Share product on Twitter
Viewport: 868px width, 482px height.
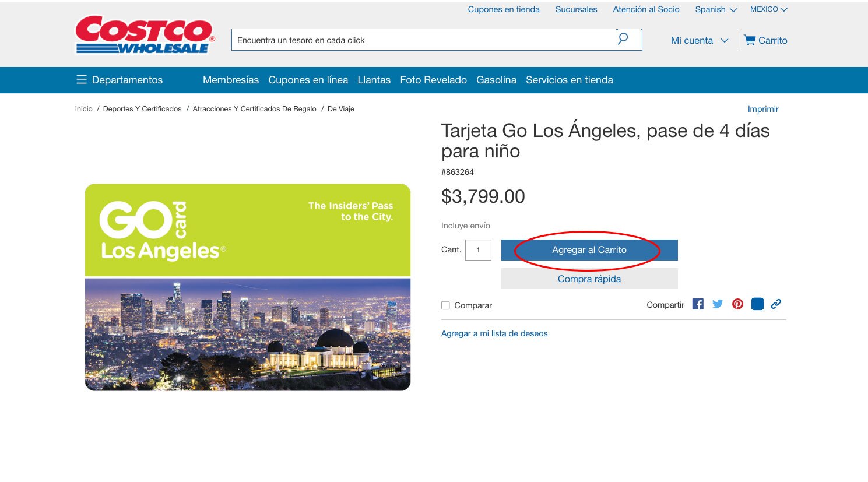(718, 304)
